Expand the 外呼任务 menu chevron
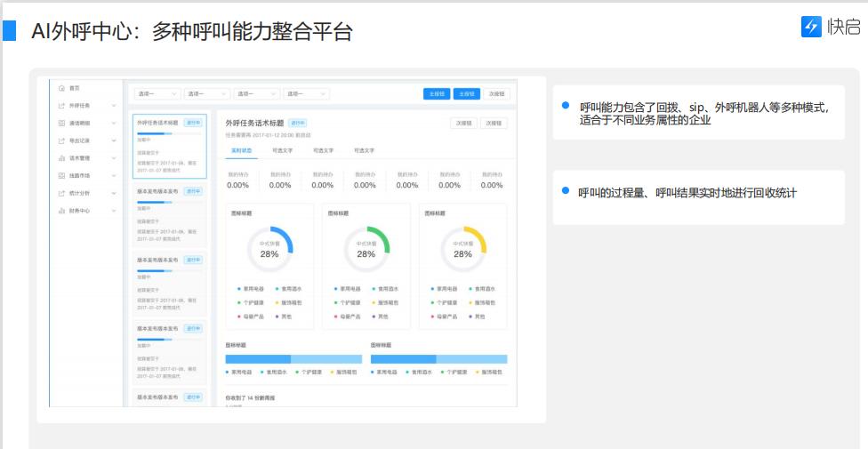The width and height of the screenshot is (868, 449). [x=114, y=106]
